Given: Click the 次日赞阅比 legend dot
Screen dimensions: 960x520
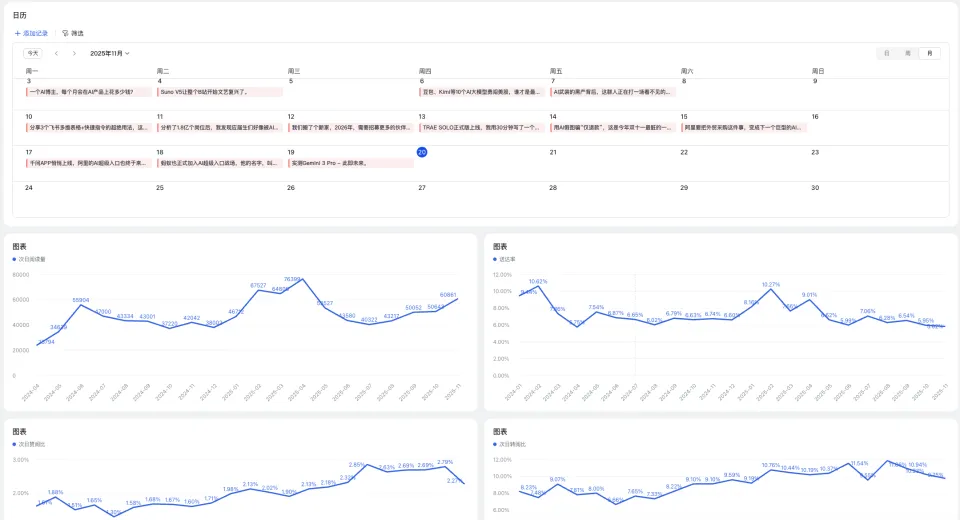Looking at the screenshot, I should [x=15, y=443].
